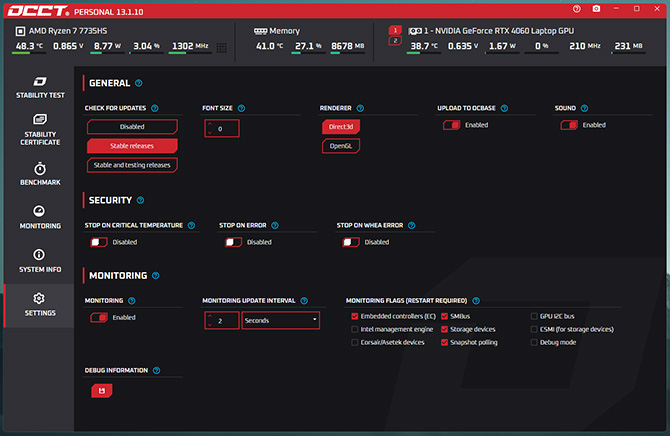Uncheck Snapshot polling flag
Screen dimensions: 670x436
(x=444, y=342)
